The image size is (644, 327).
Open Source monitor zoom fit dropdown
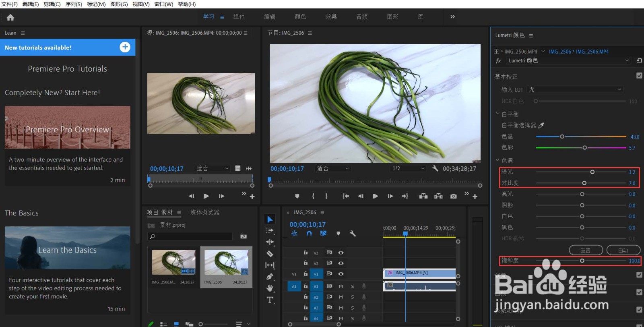tap(213, 168)
